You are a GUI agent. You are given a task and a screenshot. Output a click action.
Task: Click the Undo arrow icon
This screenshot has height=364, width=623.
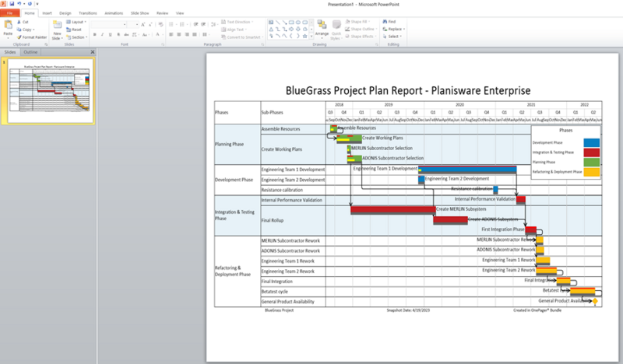(19, 4)
